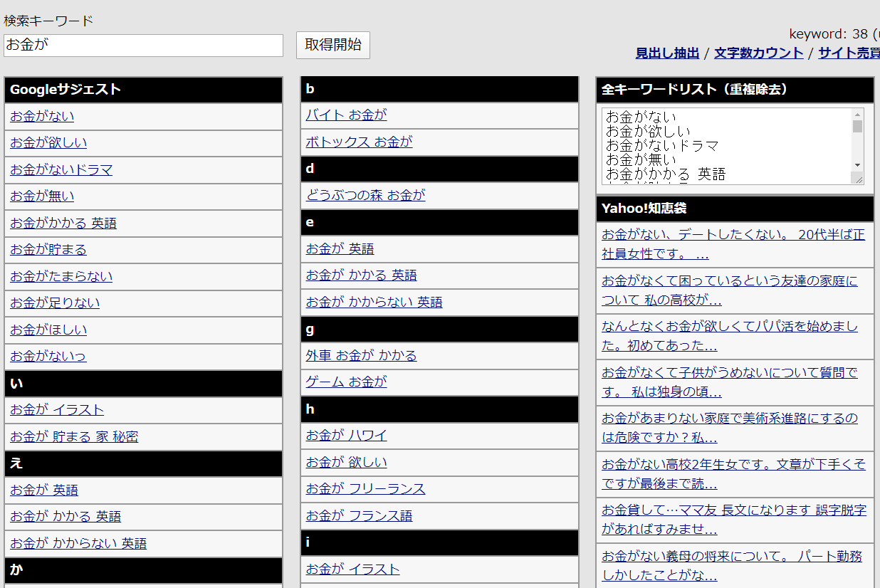The height and width of the screenshot is (588, 880).
Task: Click the 外車 お金が かかる link
Action: click(361, 355)
